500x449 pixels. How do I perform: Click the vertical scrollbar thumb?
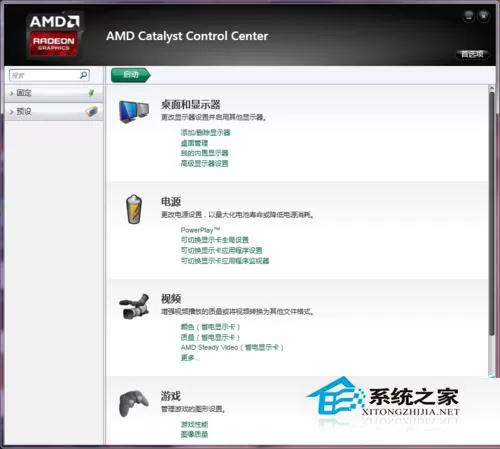coord(492,213)
